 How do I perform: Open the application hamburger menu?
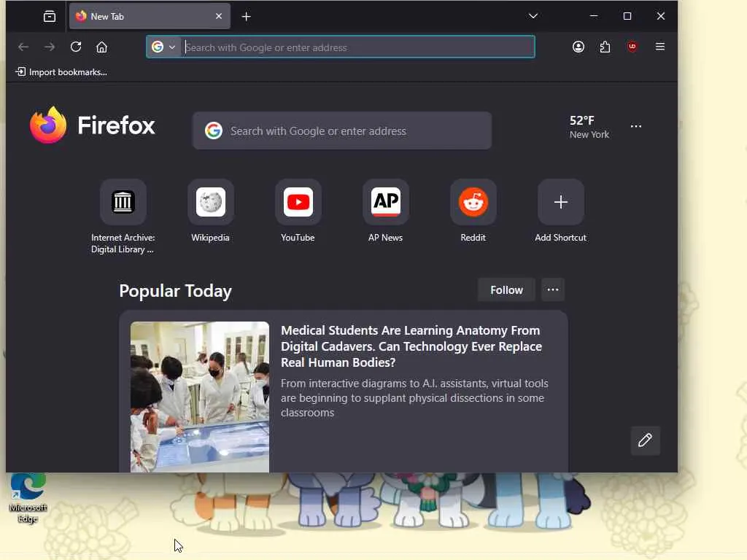(x=659, y=47)
